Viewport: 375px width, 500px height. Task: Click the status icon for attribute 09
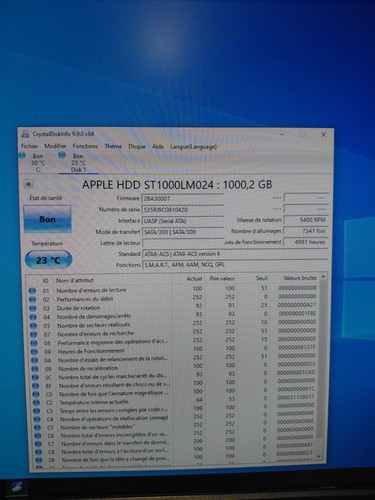(34, 351)
